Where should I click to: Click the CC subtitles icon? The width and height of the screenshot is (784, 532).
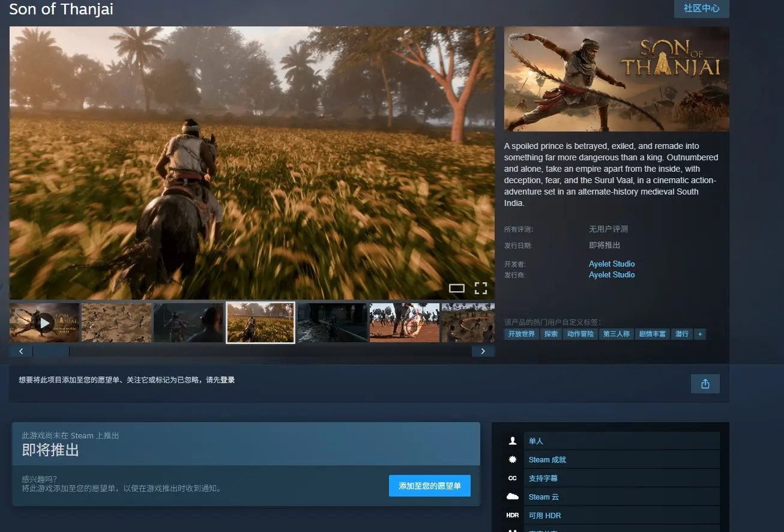(x=513, y=478)
